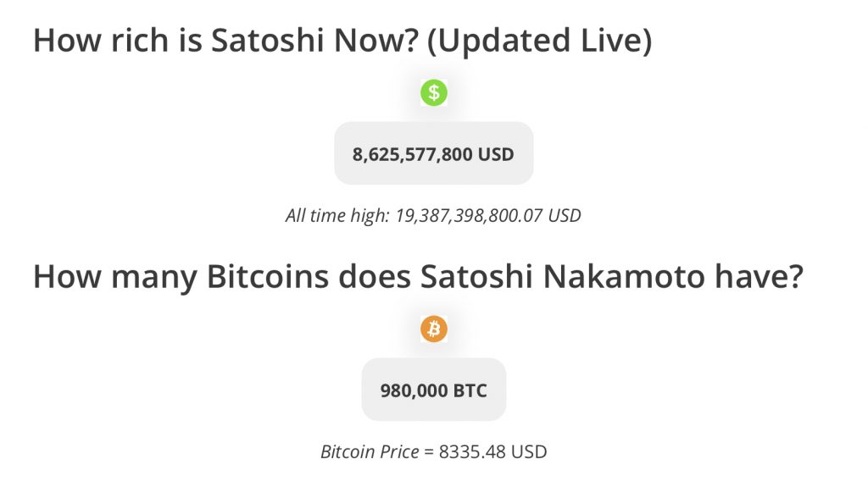The width and height of the screenshot is (868, 487).
Task: Click the 19,387,398,800.07 all-time-high figure
Action: pos(468,215)
